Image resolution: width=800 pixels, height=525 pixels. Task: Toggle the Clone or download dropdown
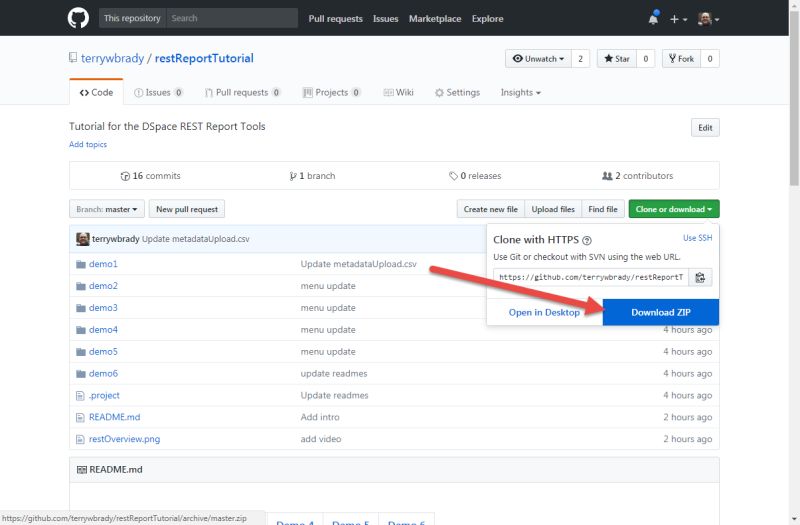[674, 209]
